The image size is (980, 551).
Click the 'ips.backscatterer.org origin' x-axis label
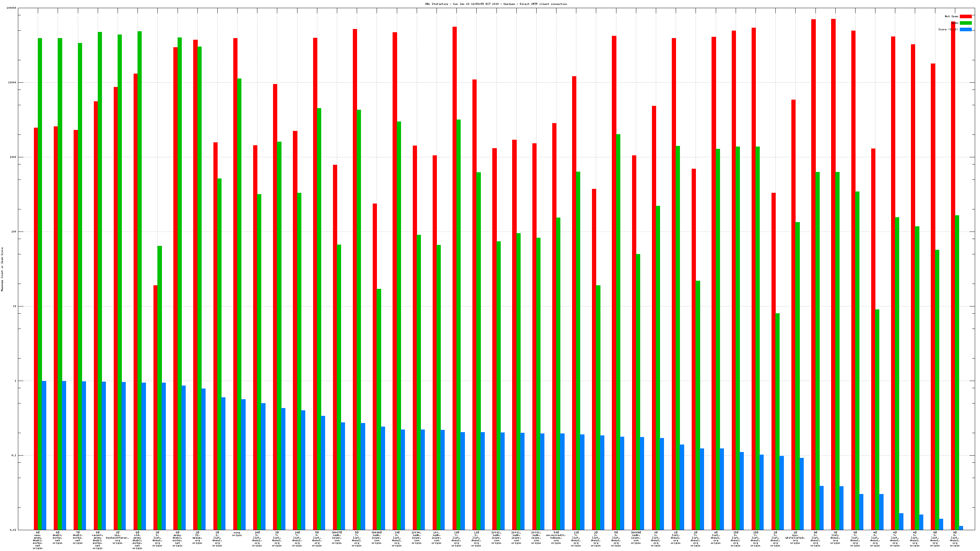coord(118,538)
